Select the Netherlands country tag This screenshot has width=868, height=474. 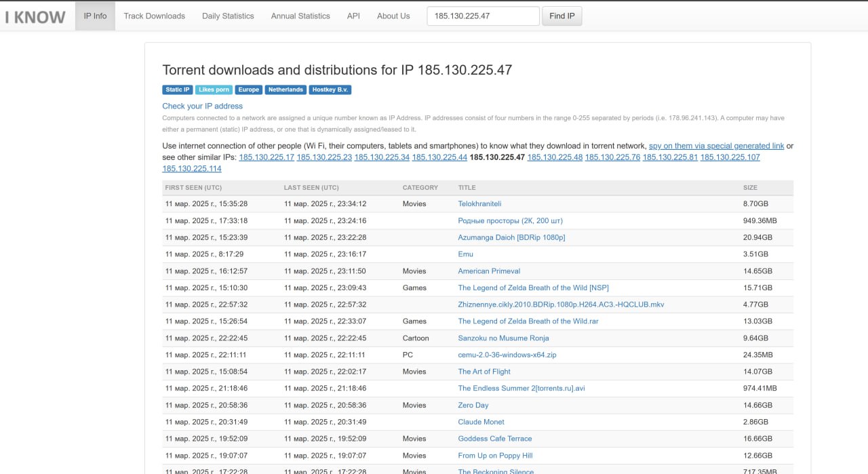(x=285, y=90)
